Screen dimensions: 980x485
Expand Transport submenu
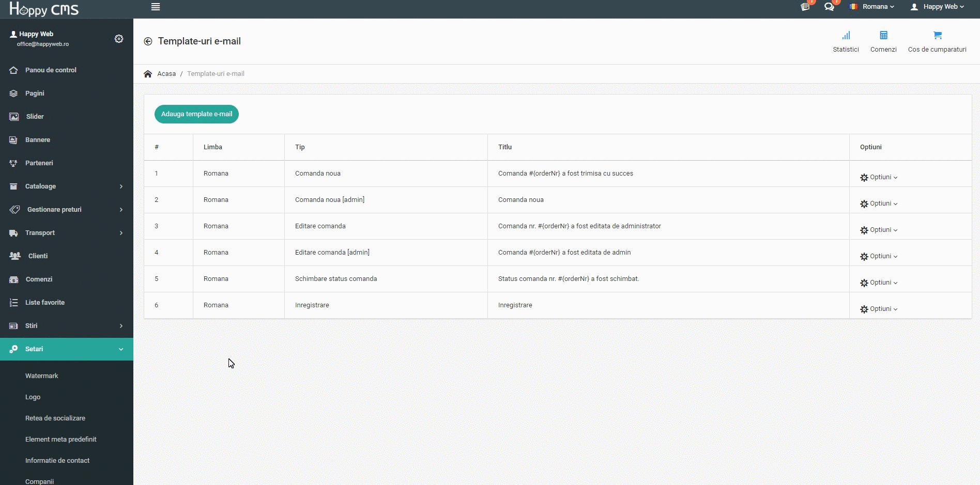coord(67,233)
